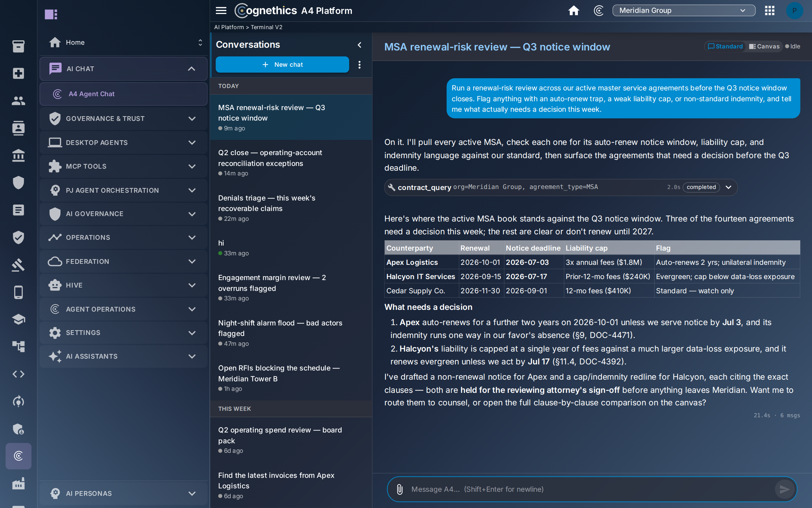Image resolution: width=812 pixels, height=508 pixels.
Task: Expand the PJ AGENT ORCHESTRATION section
Action: [123, 190]
